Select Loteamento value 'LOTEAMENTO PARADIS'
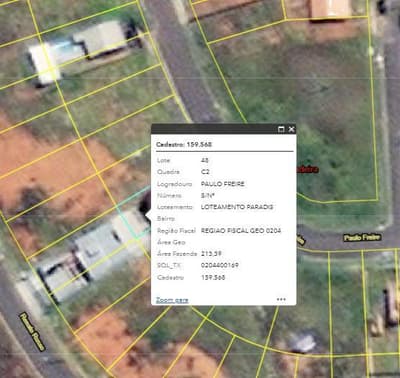 [237, 207]
